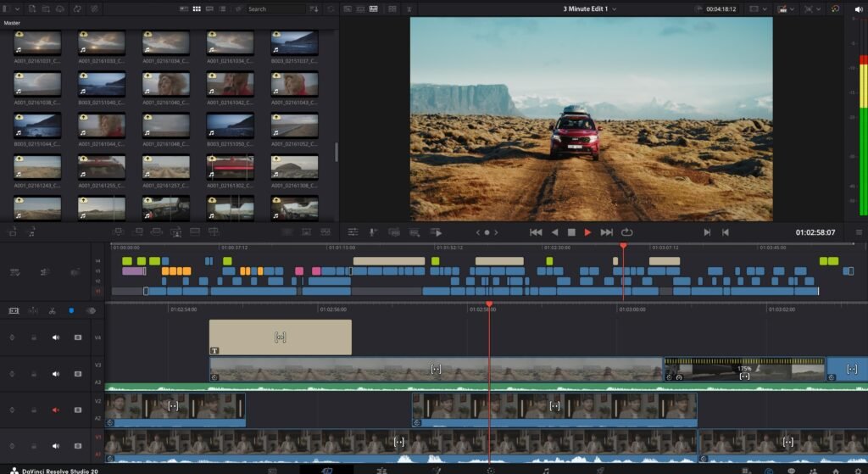This screenshot has height=474, width=868.
Task: Open the viewer Tools sliders icon
Action: coord(353,232)
